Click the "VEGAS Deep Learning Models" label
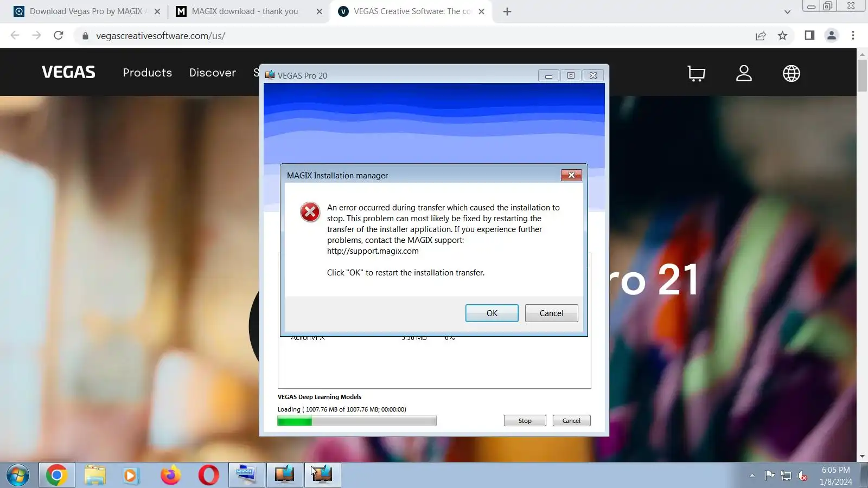868x488 pixels. click(320, 397)
